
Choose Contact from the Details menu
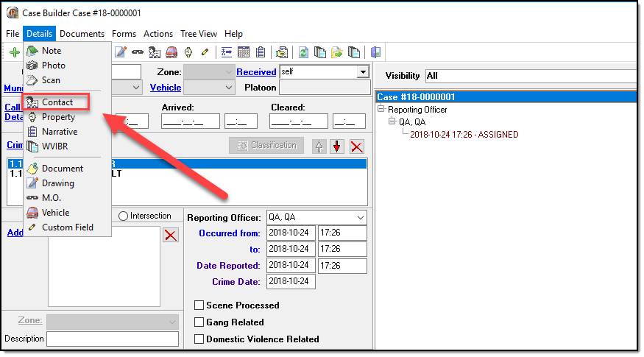point(57,102)
